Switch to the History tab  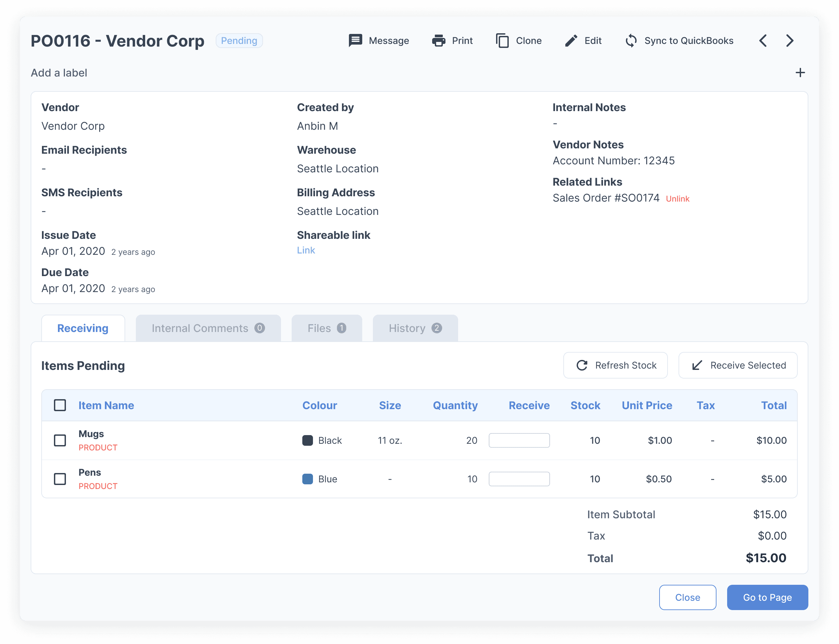pos(415,328)
